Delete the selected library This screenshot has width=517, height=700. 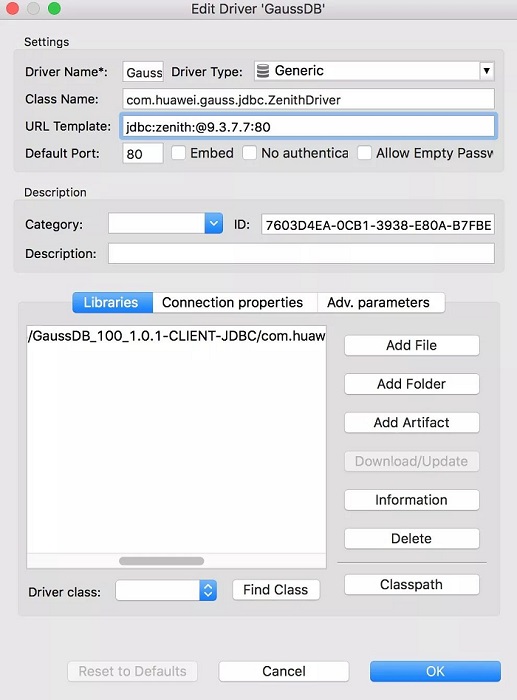412,538
